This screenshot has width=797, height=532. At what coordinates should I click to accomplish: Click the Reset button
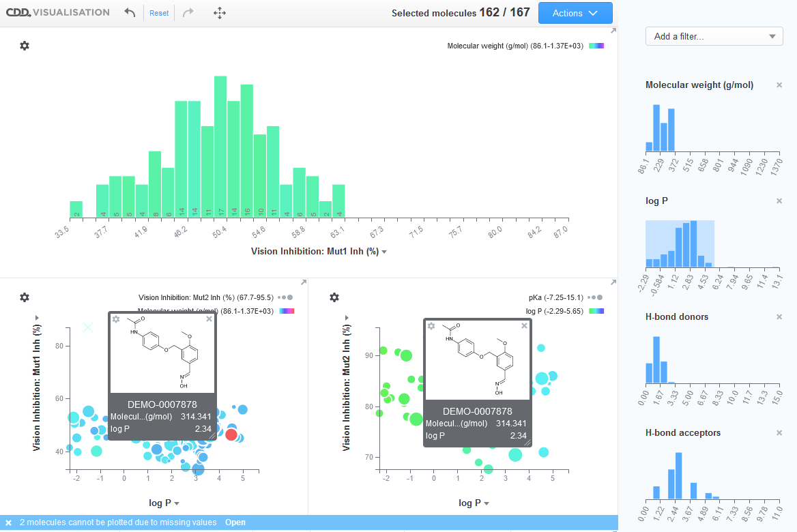tap(158, 12)
